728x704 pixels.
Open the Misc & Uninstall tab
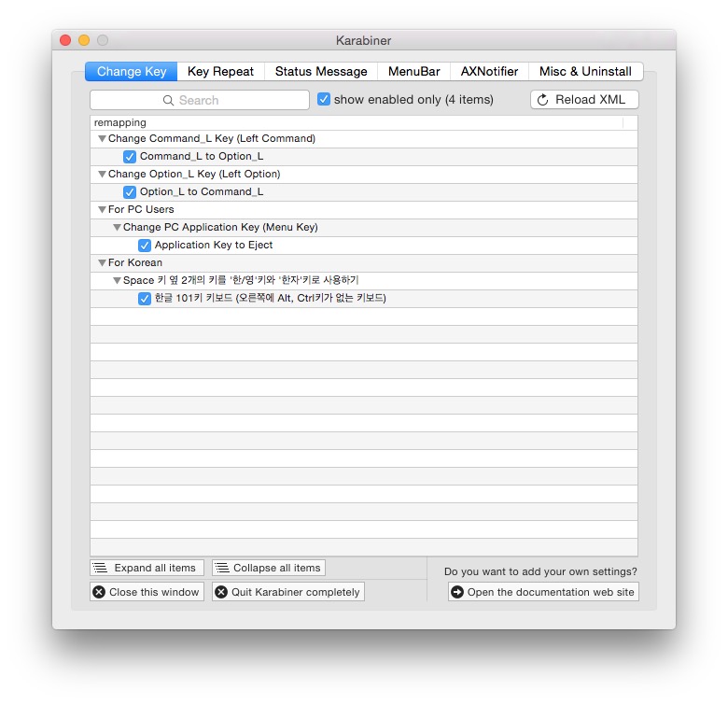pyautogui.click(x=585, y=72)
